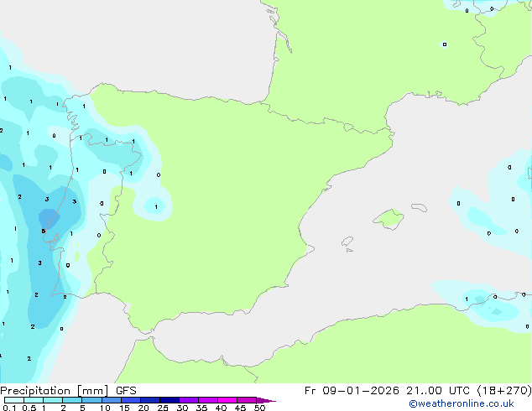Click the legend label '0.1'
The image size is (532, 411).
9,408
